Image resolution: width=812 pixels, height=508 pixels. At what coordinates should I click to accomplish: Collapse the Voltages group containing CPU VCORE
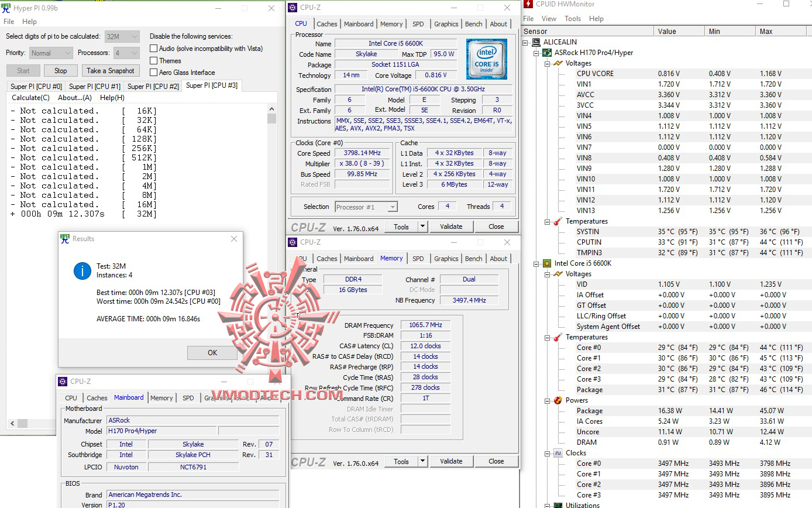pos(547,63)
